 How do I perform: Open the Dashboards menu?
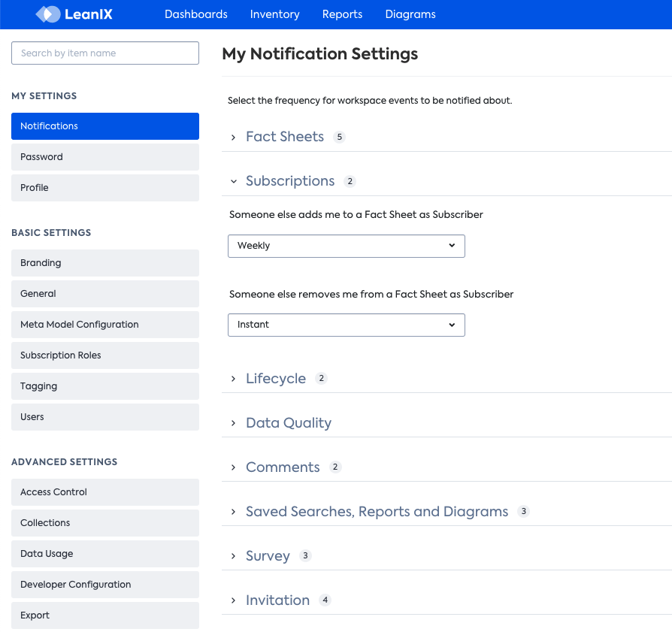[196, 14]
